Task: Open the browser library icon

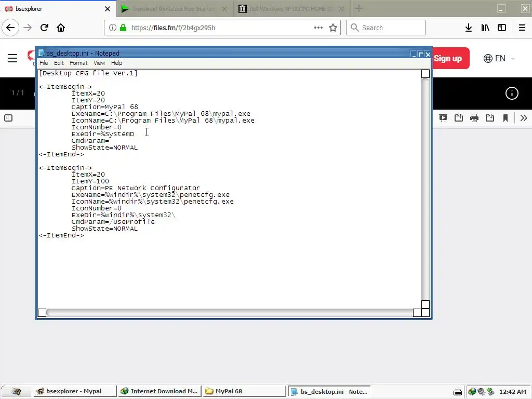Action: point(485,28)
